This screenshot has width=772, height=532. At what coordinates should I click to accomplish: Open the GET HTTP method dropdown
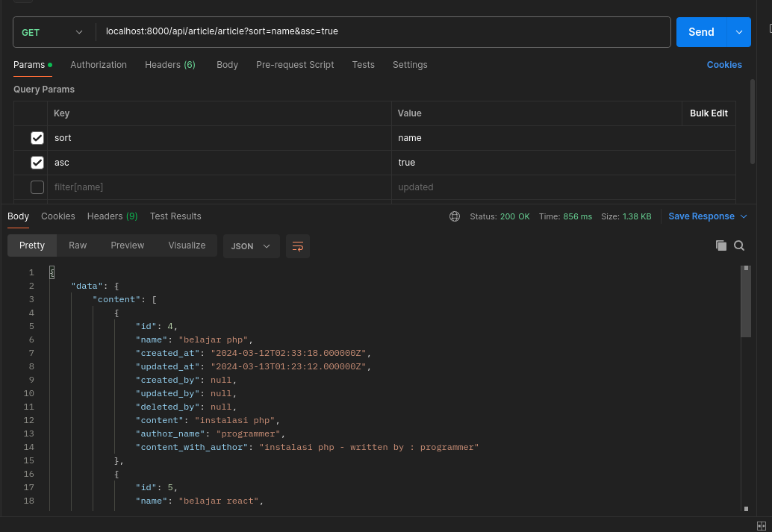click(52, 32)
